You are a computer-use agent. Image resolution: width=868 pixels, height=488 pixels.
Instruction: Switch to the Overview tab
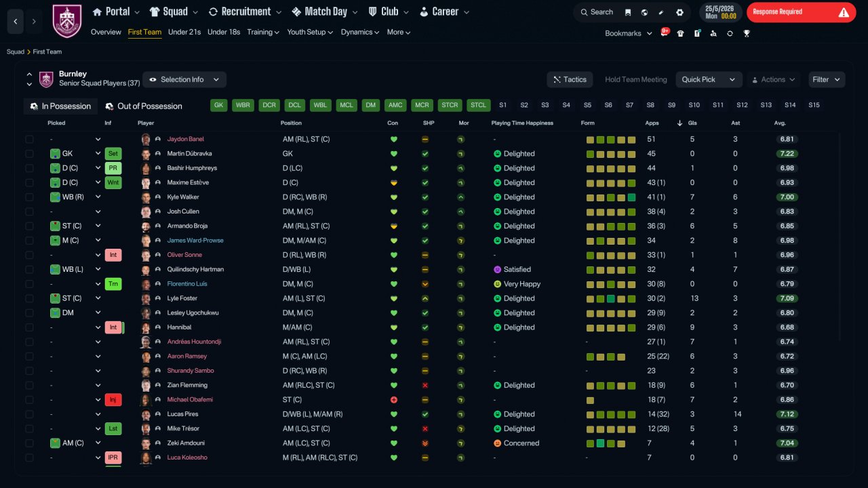pos(106,32)
